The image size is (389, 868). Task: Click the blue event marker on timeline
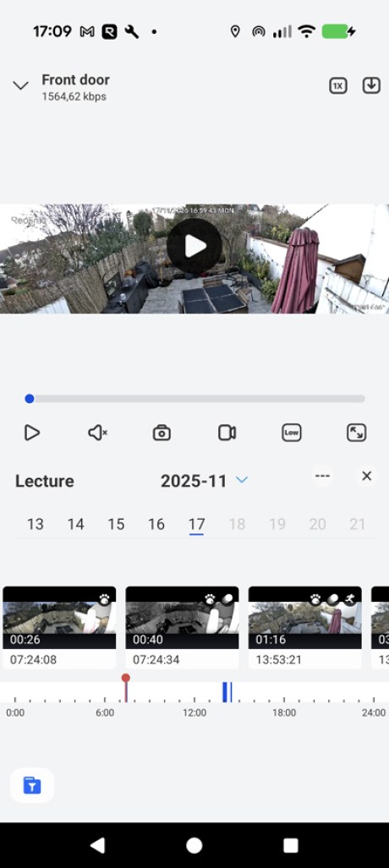227,692
